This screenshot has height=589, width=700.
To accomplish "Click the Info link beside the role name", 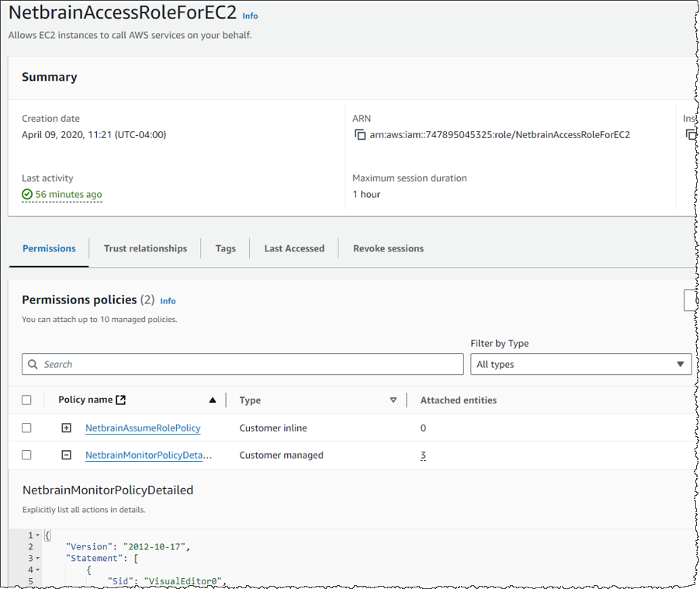I will click(x=250, y=16).
